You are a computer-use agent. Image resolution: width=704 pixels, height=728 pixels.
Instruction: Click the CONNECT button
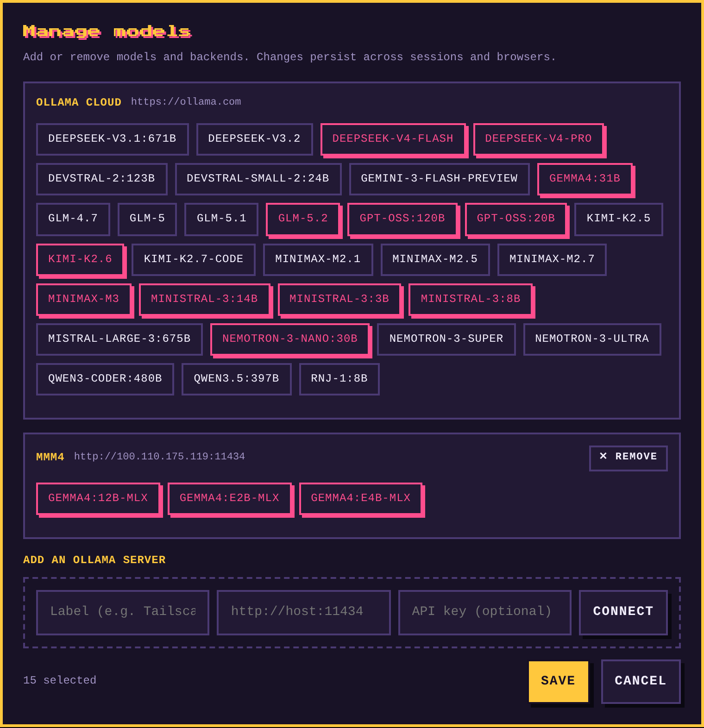623,612
